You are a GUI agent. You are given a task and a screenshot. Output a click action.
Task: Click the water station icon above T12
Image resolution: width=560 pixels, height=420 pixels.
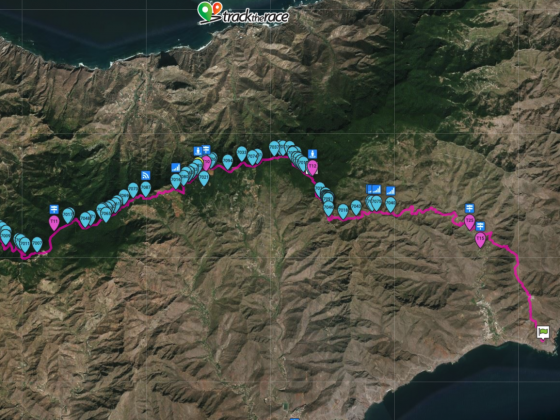tap(312, 154)
